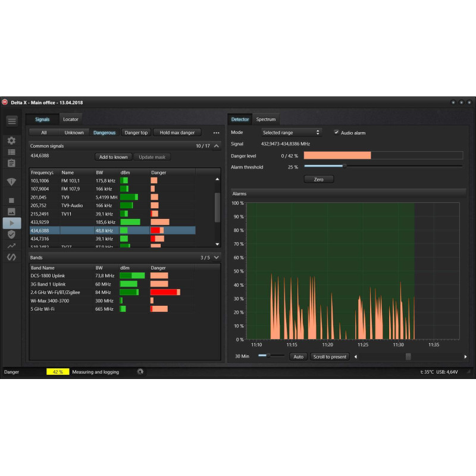Viewport: 476px width, 476px height.
Task: Toggle the Unknown signals filter
Action: (74, 133)
